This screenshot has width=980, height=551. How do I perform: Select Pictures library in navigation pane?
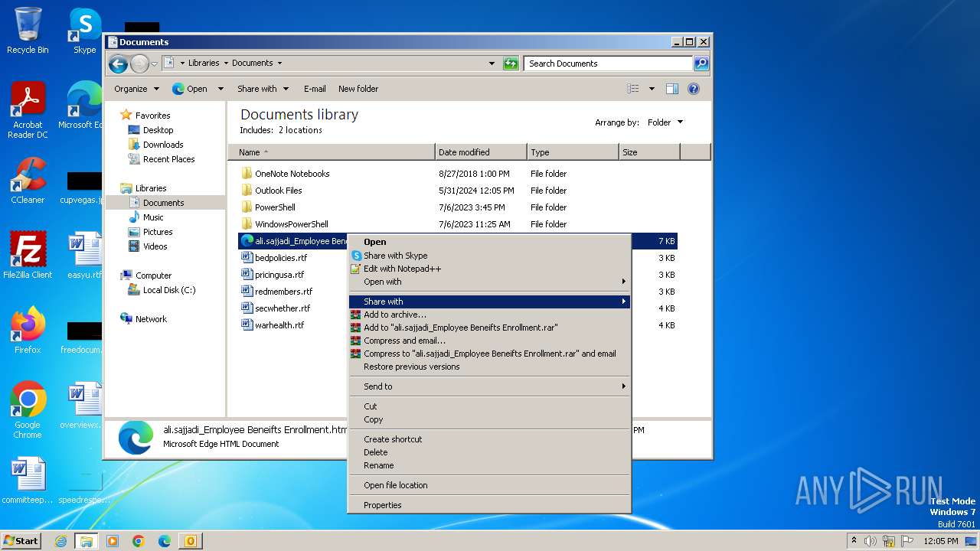click(157, 232)
